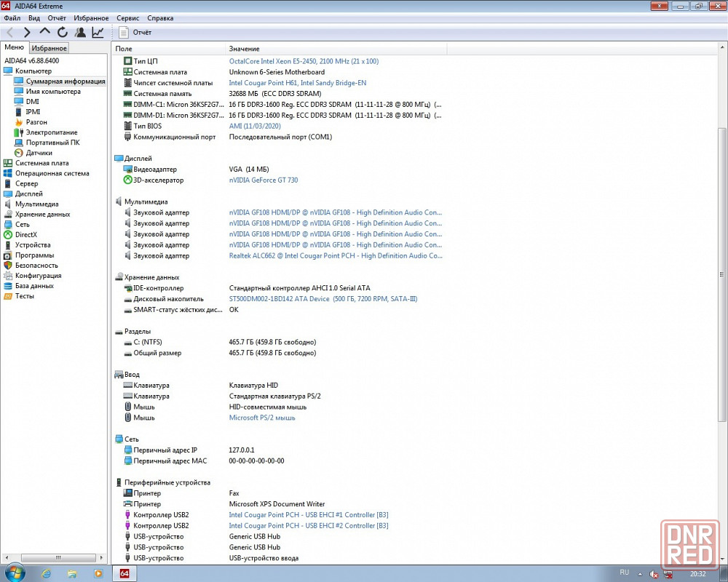
Task: Click the Тесты sidebar icon
Action: point(8,296)
